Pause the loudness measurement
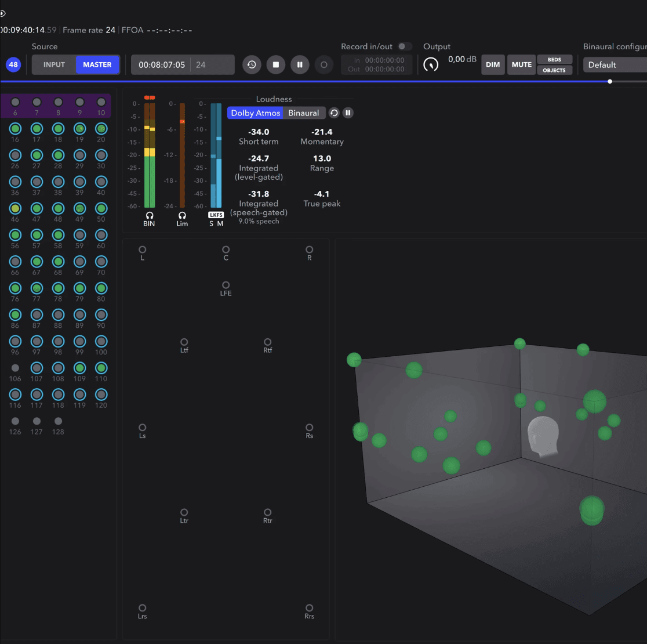This screenshot has height=644, width=647. click(348, 113)
